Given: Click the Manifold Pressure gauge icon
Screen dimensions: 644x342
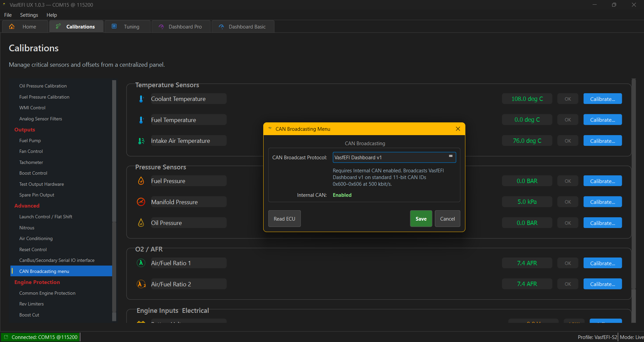Looking at the screenshot, I should coord(141,202).
